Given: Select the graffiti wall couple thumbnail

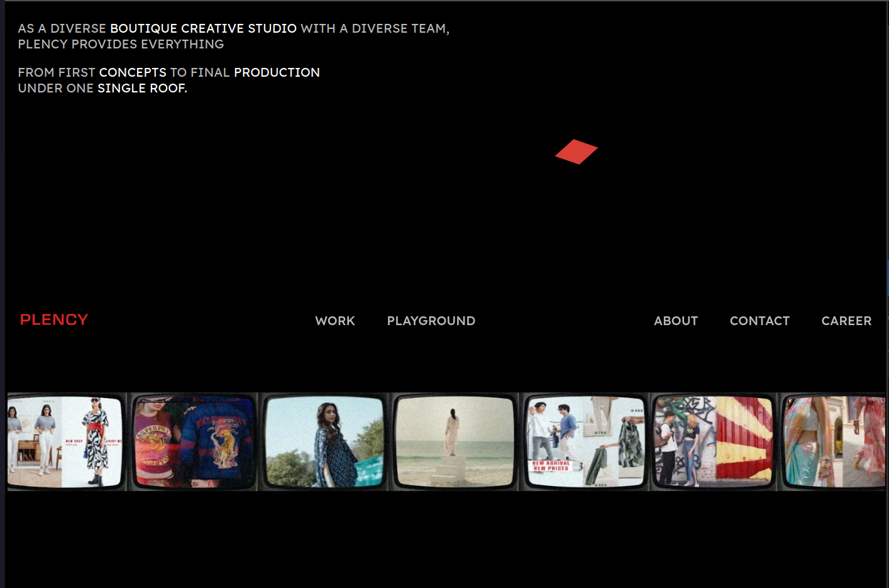Looking at the screenshot, I should [714, 441].
